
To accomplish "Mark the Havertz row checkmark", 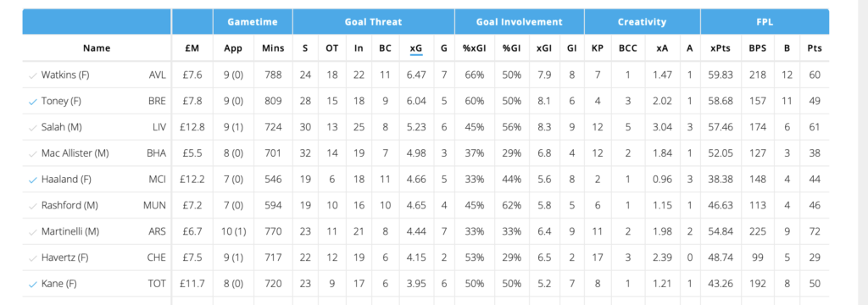I will click(x=32, y=258).
